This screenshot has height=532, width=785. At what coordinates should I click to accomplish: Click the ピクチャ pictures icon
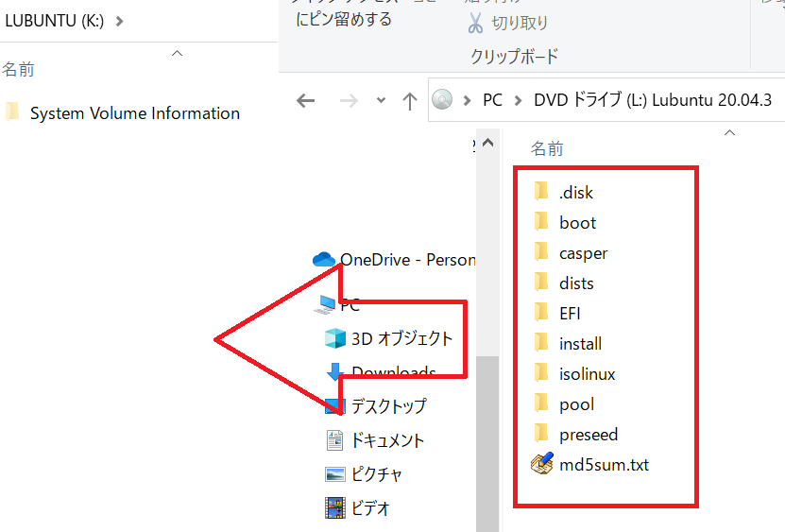click(335, 474)
